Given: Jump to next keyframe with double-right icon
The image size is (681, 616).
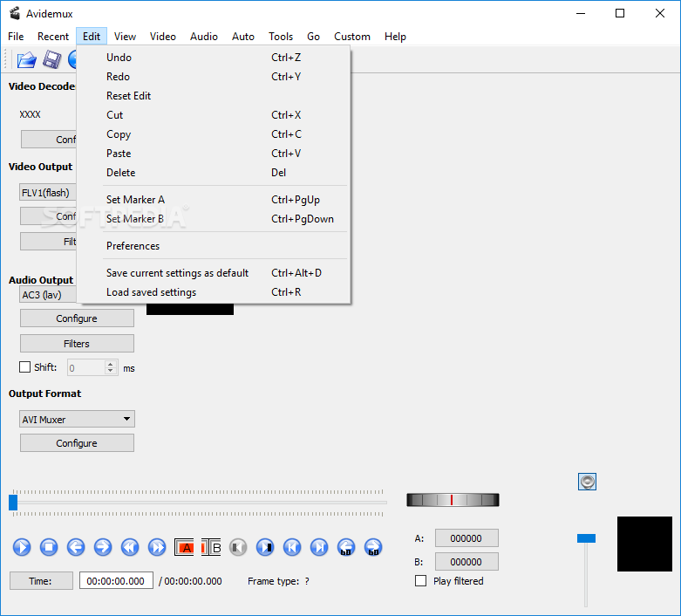Looking at the screenshot, I should click(157, 547).
